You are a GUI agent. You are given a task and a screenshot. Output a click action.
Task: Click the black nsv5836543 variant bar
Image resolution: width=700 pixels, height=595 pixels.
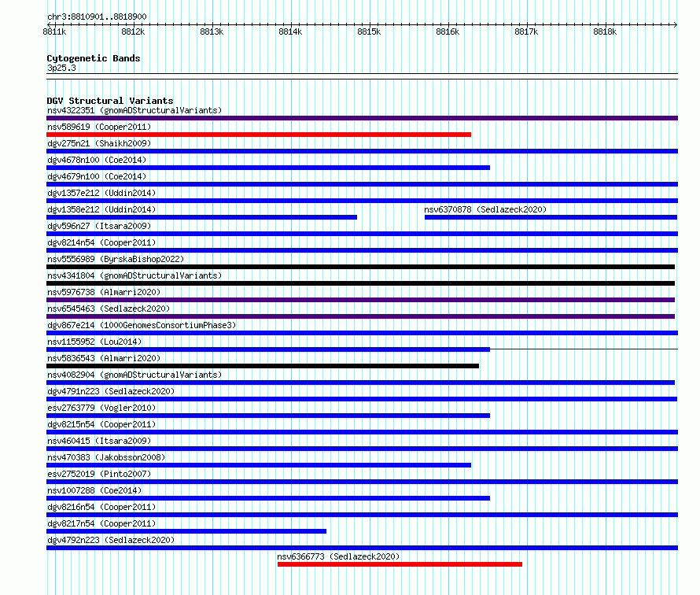(x=263, y=366)
